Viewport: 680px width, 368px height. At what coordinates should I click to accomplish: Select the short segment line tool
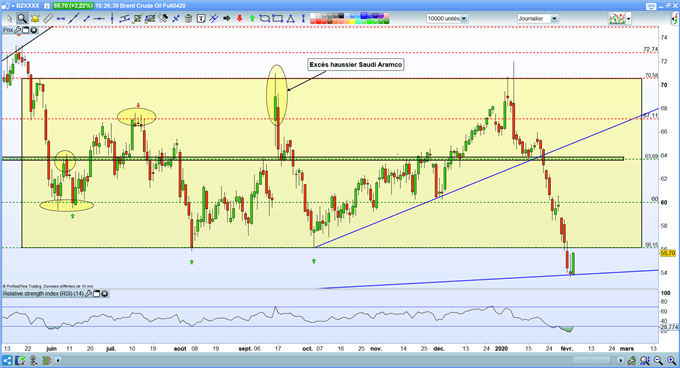pos(87,19)
